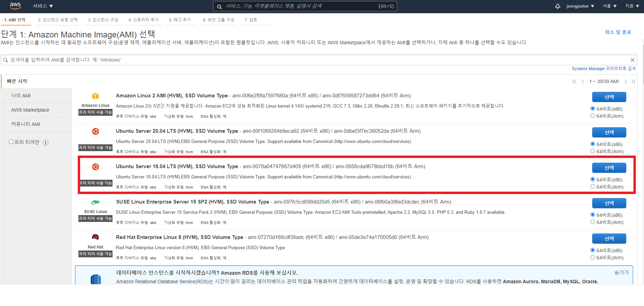Viewport: 644px width, 306px height.
Task: Focus the AMI search input field
Action: pyautogui.click(x=319, y=60)
